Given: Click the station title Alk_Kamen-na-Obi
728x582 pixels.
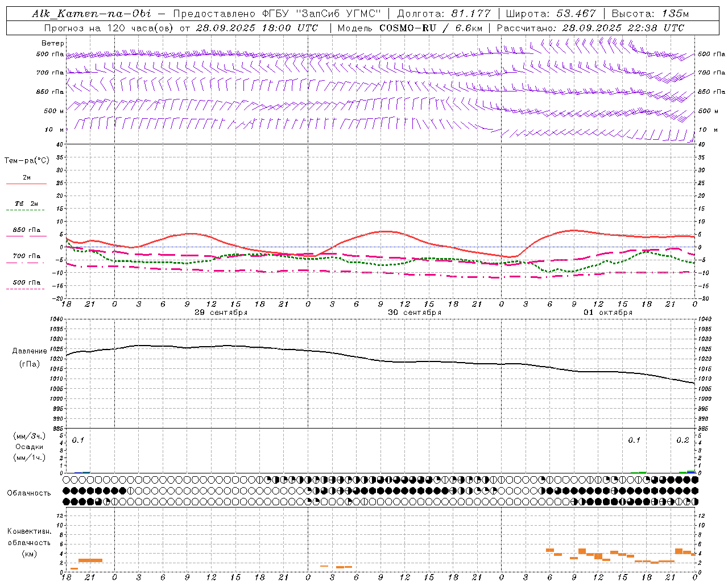Looking at the screenshot, I should [92, 14].
